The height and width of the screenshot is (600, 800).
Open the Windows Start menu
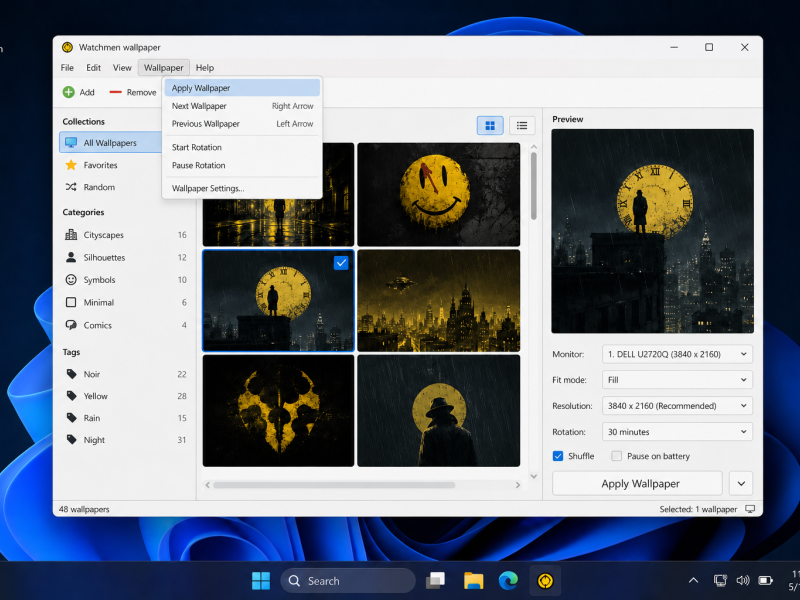pyautogui.click(x=261, y=581)
